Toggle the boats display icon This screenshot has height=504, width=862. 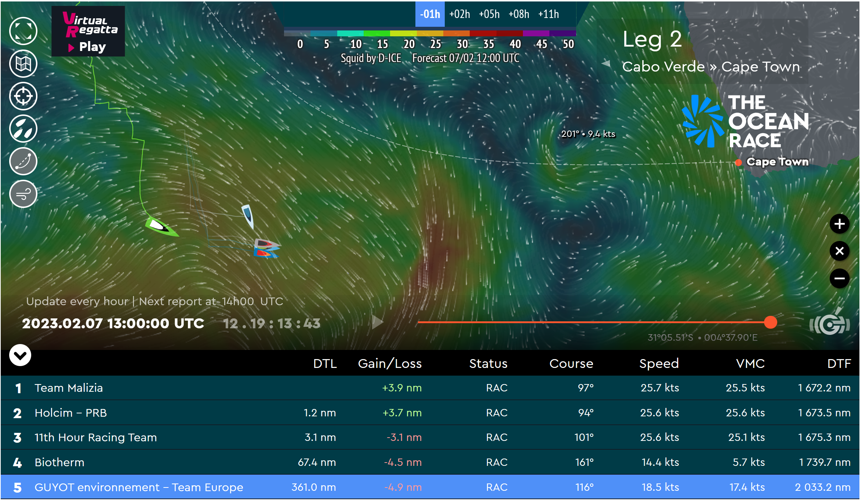click(23, 129)
